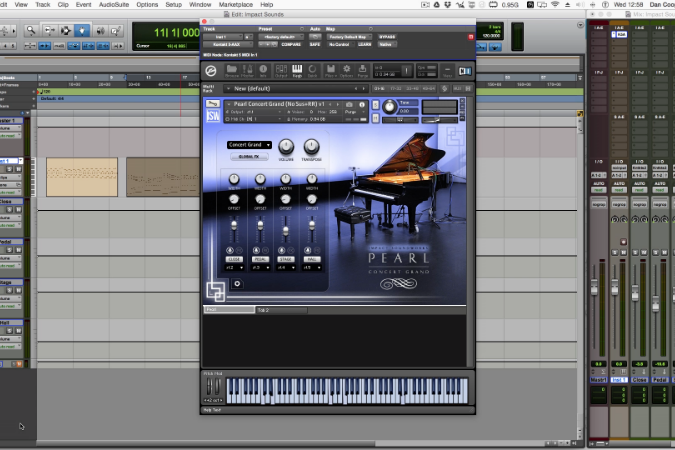The height and width of the screenshot is (450, 675).
Task: Toggle automation SAFE button
Action: point(315,44)
